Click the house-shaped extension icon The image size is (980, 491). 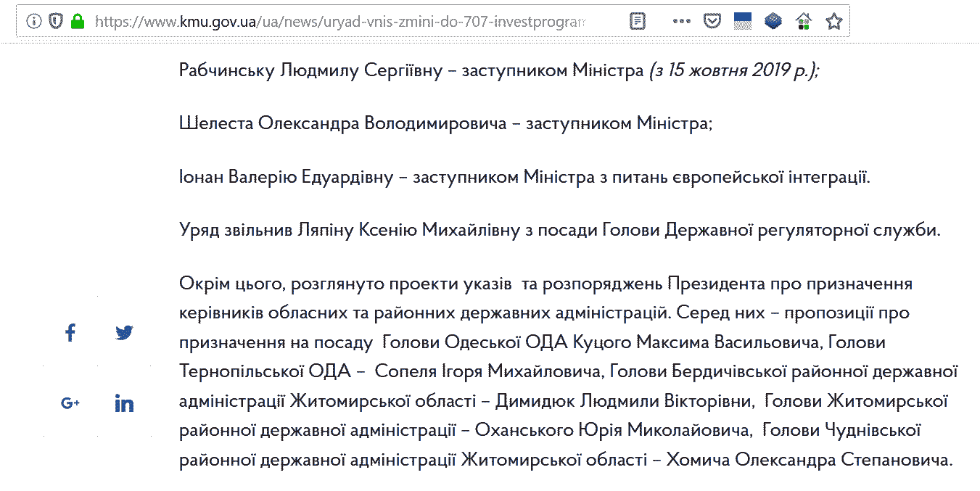(x=803, y=21)
